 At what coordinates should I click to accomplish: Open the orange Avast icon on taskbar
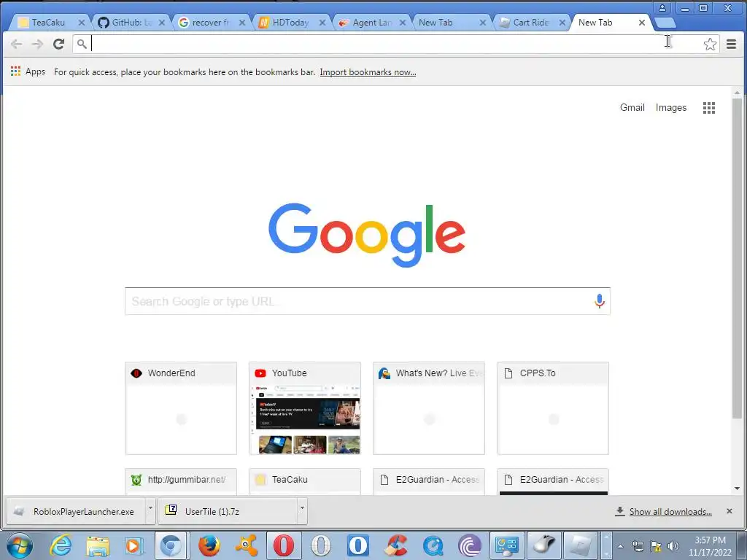click(247, 545)
